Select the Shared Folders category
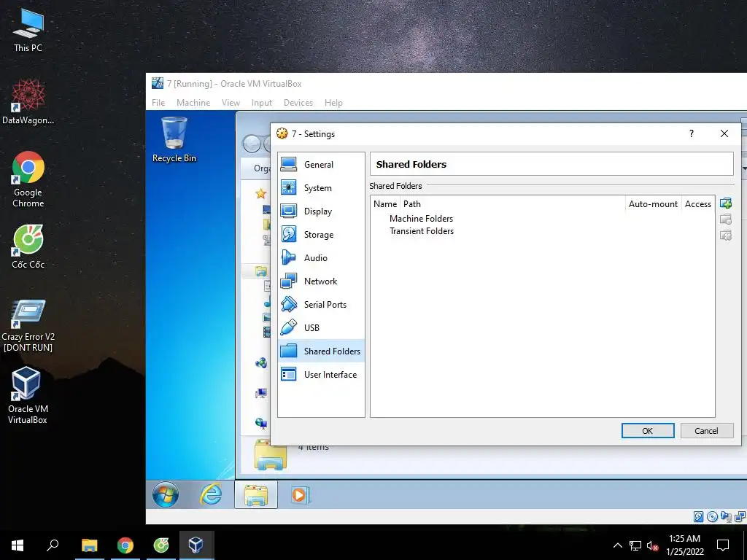This screenshot has width=747, height=560. (x=321, y=351)
